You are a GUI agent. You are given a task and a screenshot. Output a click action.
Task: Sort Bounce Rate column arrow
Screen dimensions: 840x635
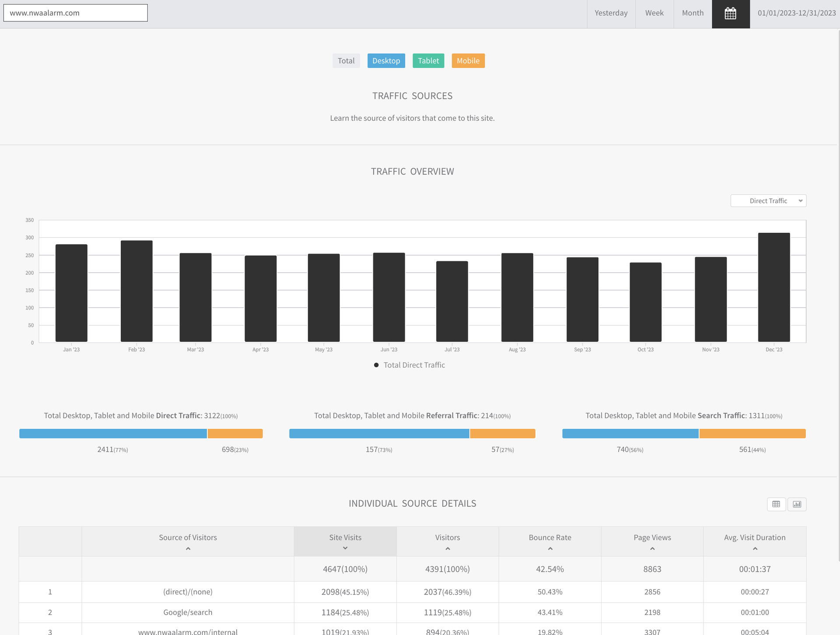click(550, 549)
